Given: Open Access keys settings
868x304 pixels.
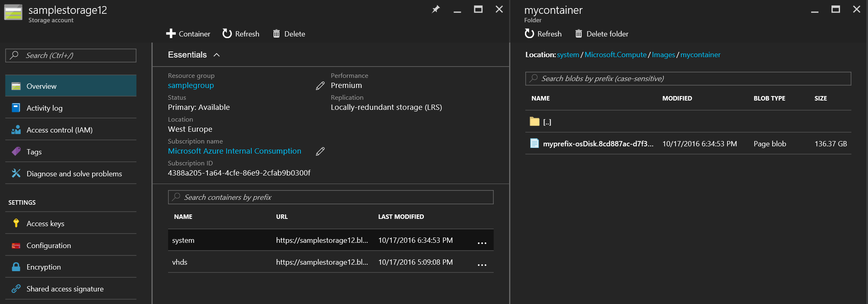Looking at the screenshot, I should pos(71,223).
